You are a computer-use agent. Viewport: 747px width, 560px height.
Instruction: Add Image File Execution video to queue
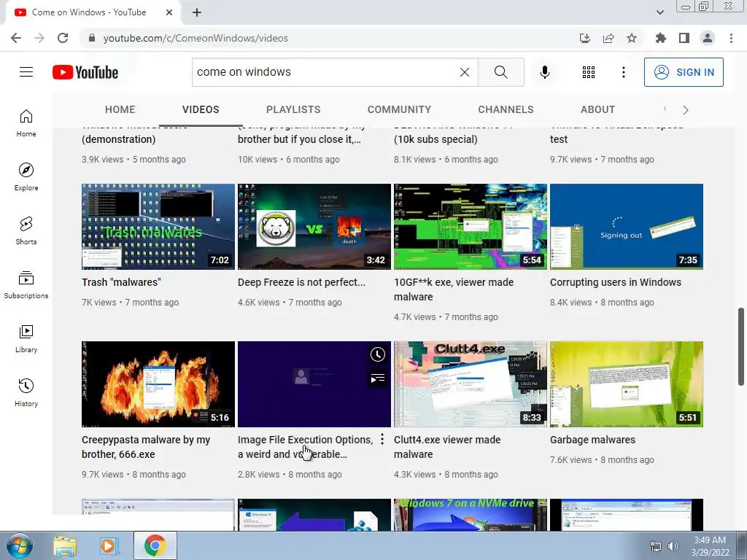[x=378, y=378]
